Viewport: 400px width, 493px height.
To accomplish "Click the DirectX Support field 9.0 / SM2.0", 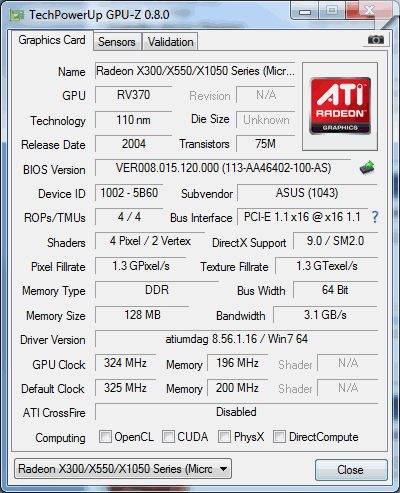I will 335,241.
